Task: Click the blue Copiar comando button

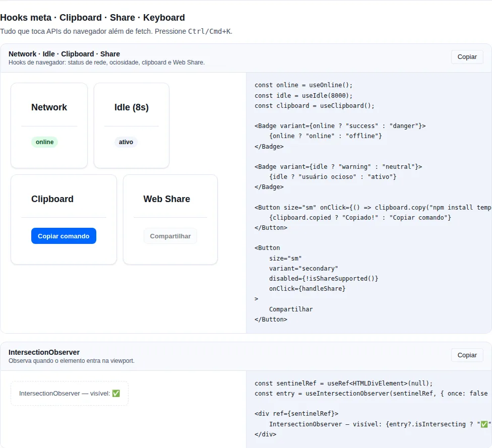Action: tap(64, 236)
